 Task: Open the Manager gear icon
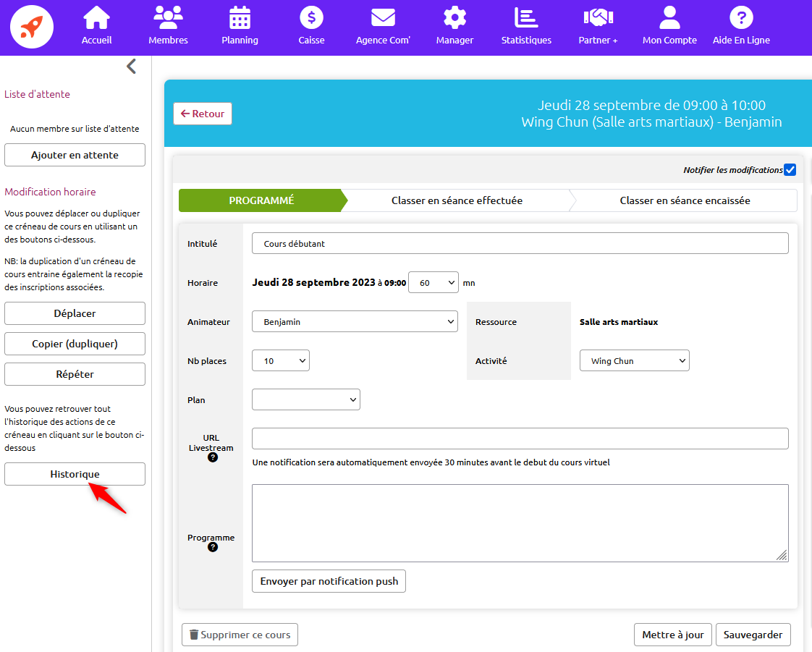point(454,17)
